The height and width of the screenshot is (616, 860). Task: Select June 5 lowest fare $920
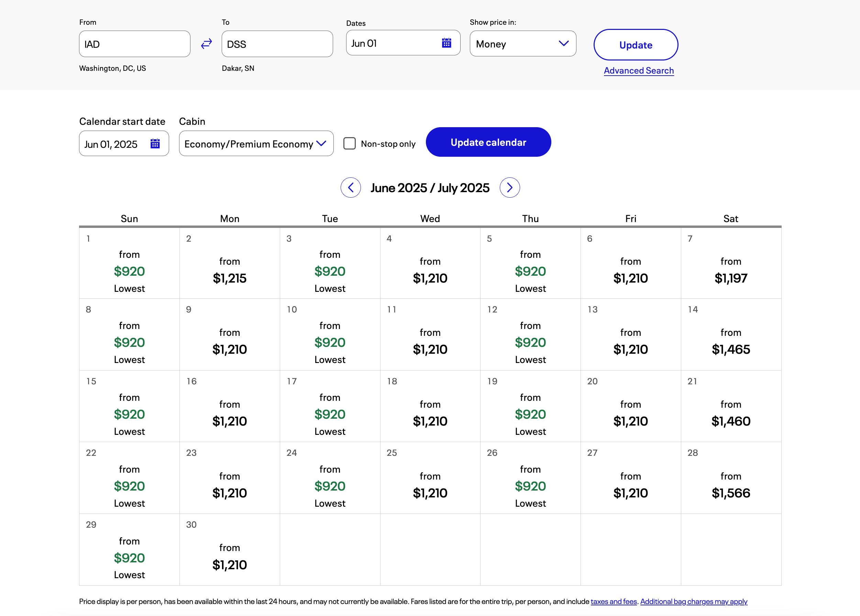[x=530, y=263]
